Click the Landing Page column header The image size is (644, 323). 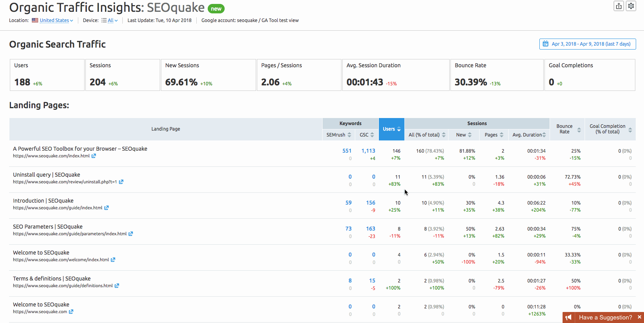tap(166, 129)
